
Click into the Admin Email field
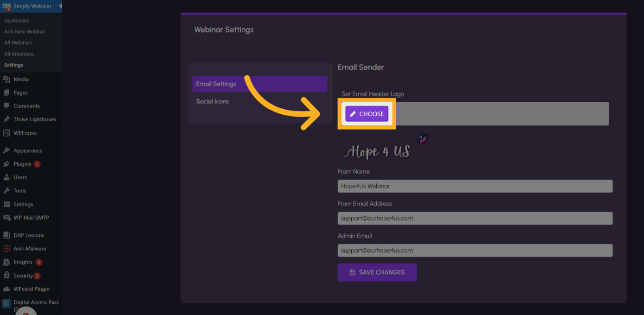(475, 250)
